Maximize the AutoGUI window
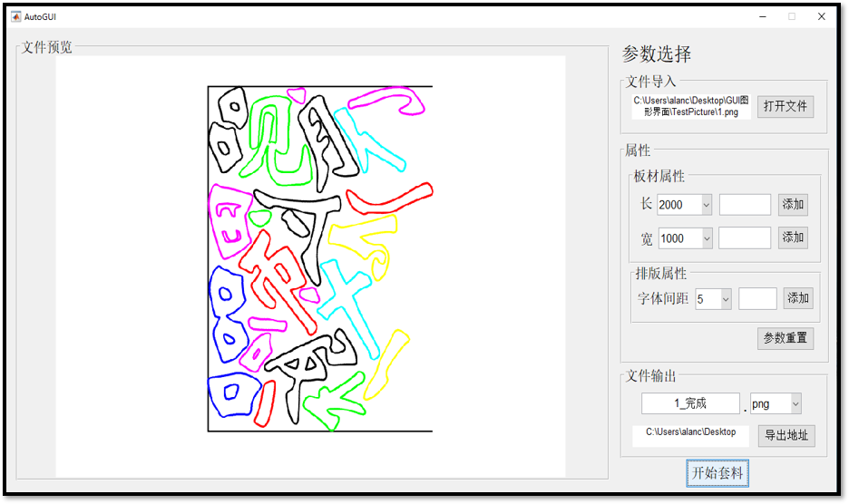Image resolution: width=849 pixels, height=504 pixels. (x=791, y=16)
